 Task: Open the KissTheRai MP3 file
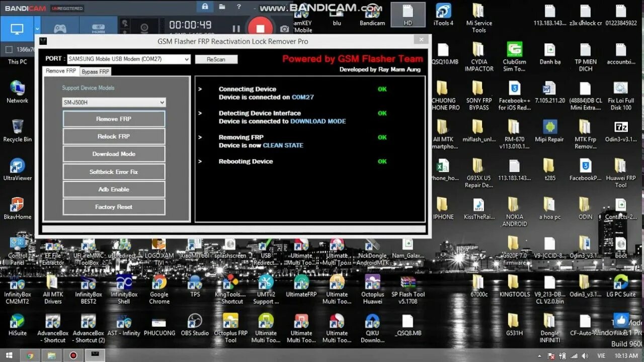(478, 208)
